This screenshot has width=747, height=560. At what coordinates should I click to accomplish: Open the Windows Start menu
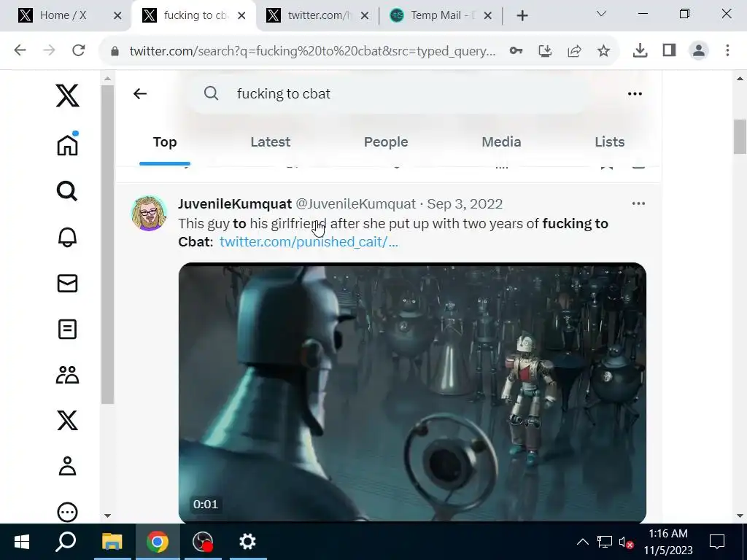click(22, 542)
